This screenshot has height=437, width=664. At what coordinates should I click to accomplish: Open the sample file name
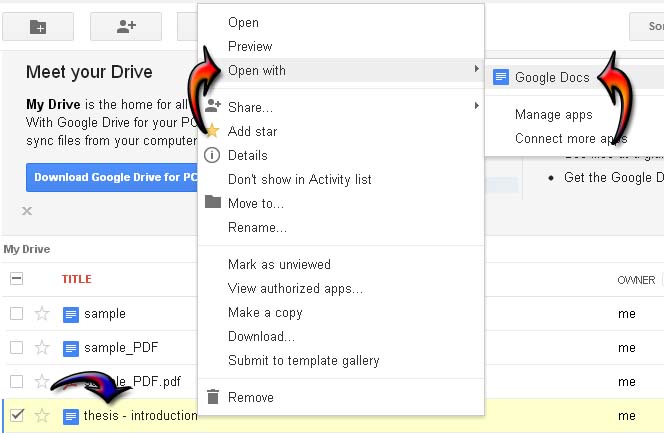tap(105, 314)
